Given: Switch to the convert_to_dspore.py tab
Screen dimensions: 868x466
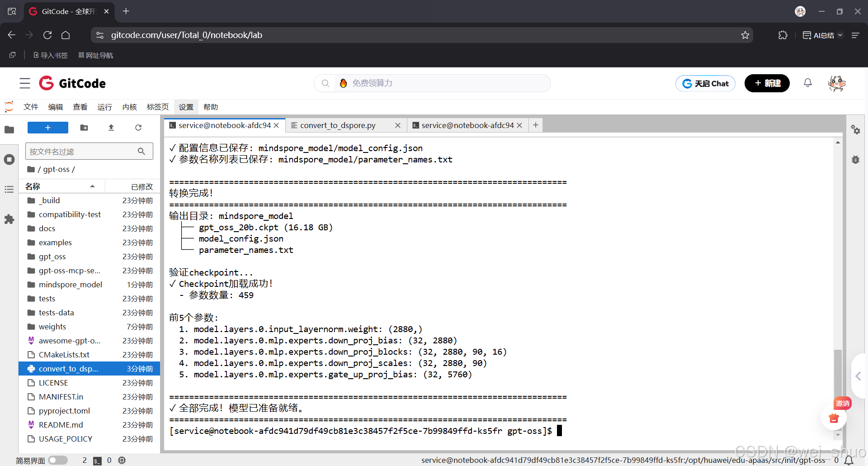Looking at the screenshot, I should [338, 125].
